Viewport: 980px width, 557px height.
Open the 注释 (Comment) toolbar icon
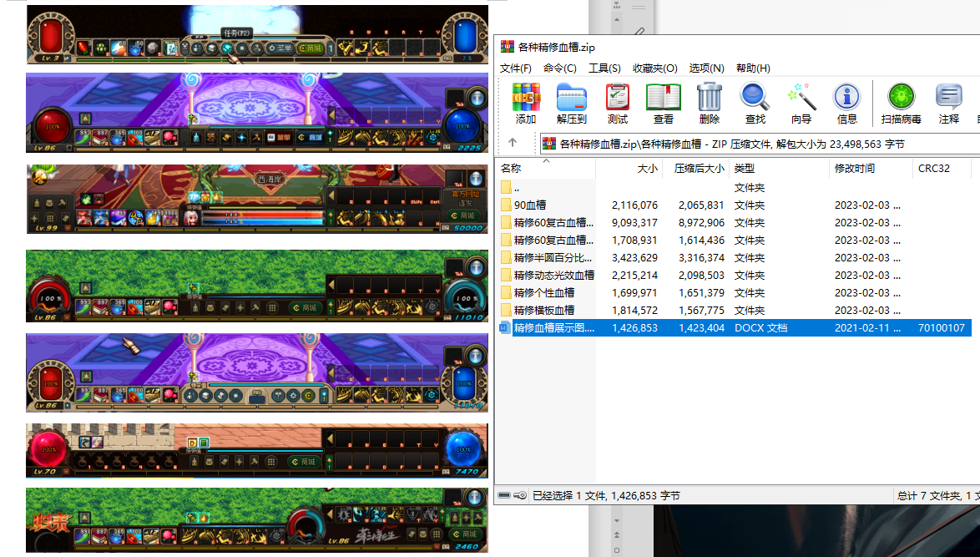click(x=948, y=103)
